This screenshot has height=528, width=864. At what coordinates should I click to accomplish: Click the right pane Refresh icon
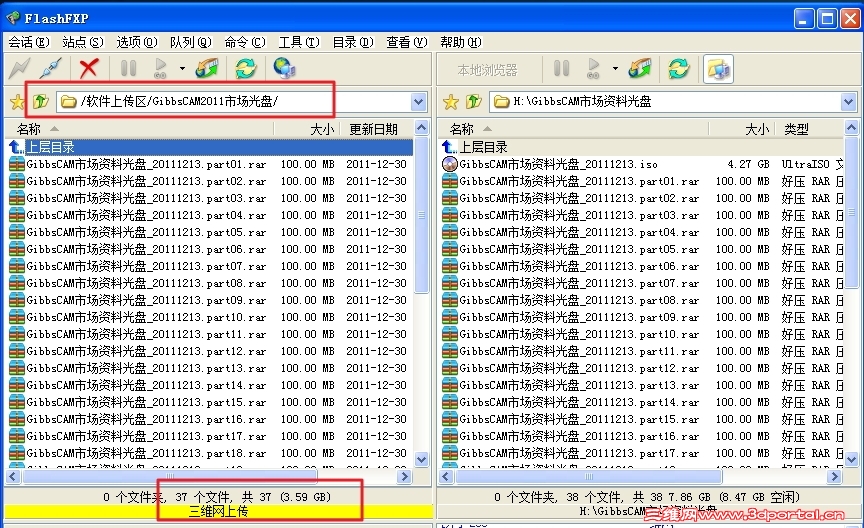(679, 68)
